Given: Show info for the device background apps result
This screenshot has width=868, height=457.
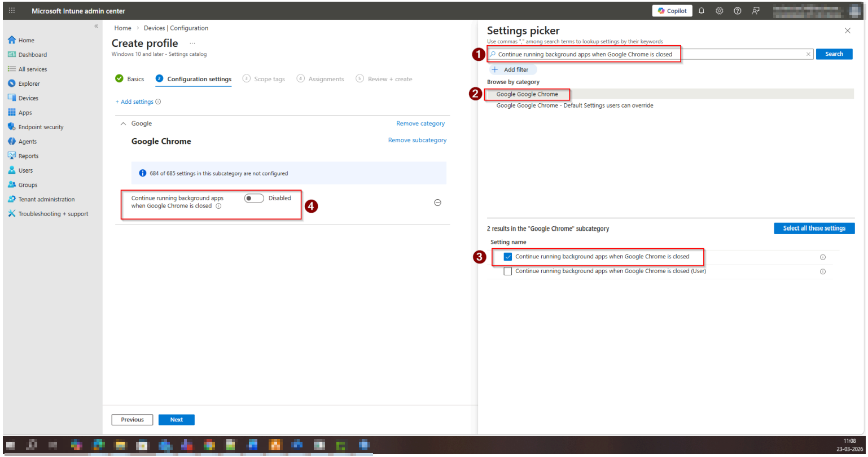Looking at the screenshot, I should 822,257.
